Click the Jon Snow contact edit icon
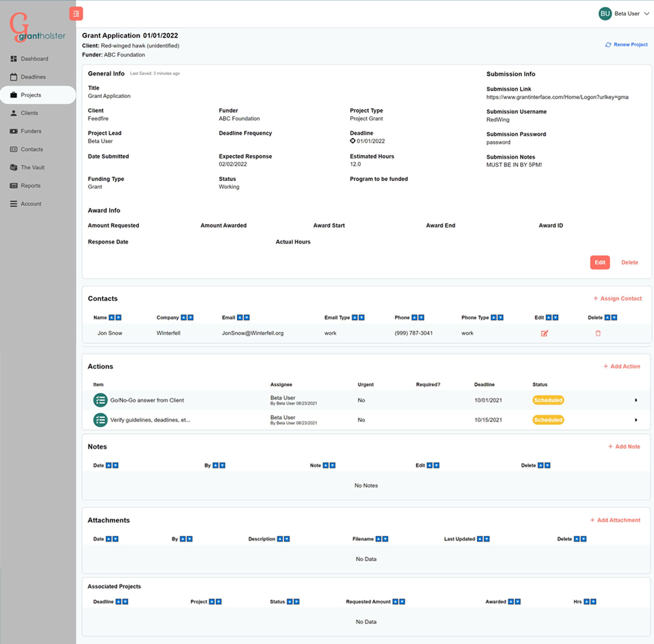Image resolution: width=654 pixels, height=644 pixels. tap(544, 333)
